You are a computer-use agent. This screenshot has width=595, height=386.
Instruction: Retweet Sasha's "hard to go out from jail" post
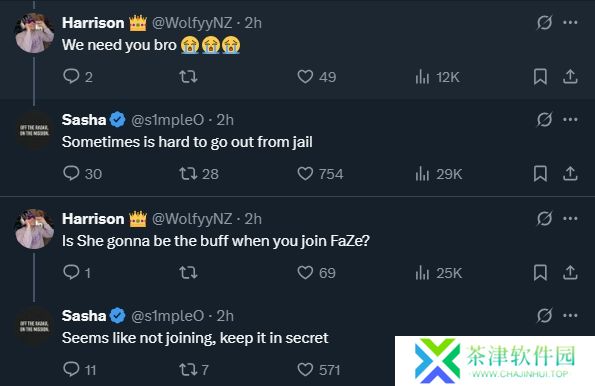[x=199, y=174]
